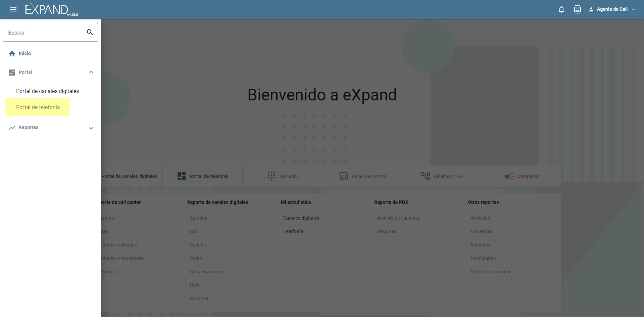Go to Inicio in the sidebar
This screenshot has height=317, width=644.
point(25,53)
